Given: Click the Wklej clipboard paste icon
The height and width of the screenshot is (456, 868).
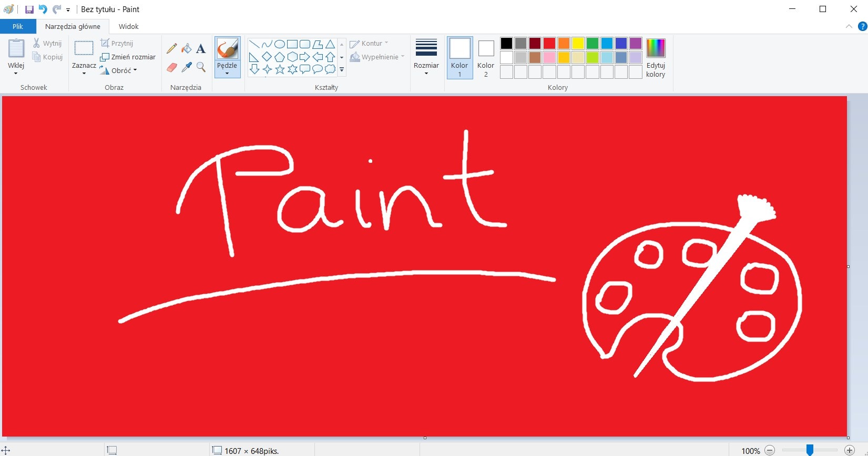Looking at the screenshot, I should click(x=16, y=48).
